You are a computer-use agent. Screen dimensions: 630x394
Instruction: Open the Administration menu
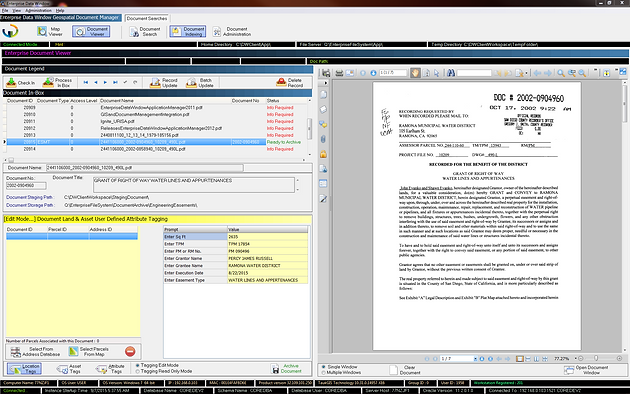pos(39,10)
